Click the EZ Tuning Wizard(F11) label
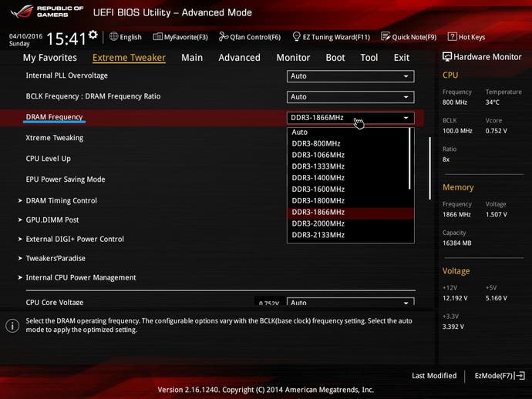This screenshot has width=532, height=399. pos(336,37)
